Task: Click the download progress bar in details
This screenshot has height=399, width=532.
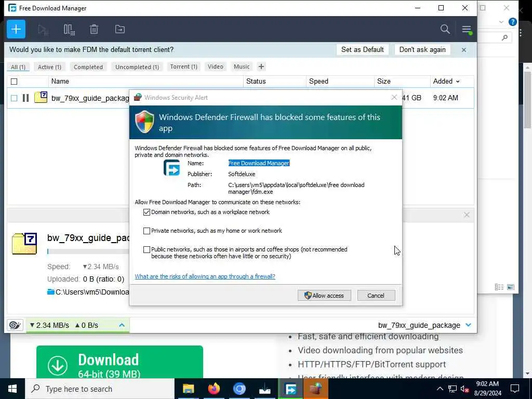Action: click(x=88, y=251)
